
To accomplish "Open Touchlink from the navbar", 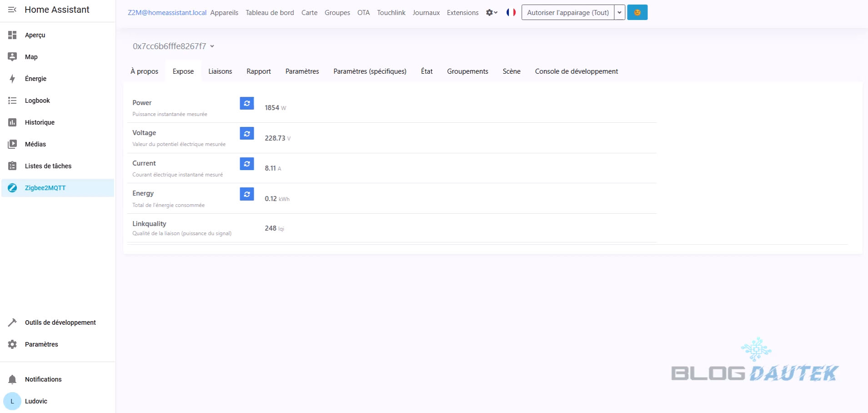I will [391, 13].
